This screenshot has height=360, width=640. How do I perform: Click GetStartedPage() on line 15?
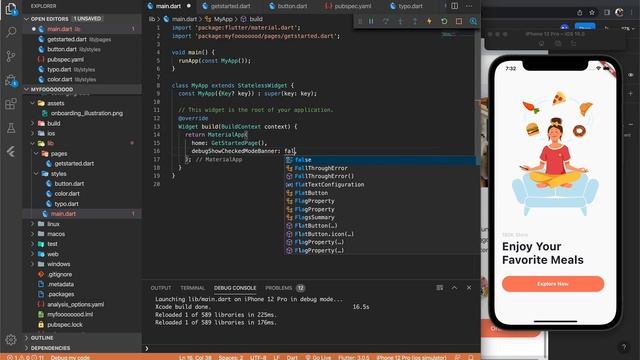[238, 143]
